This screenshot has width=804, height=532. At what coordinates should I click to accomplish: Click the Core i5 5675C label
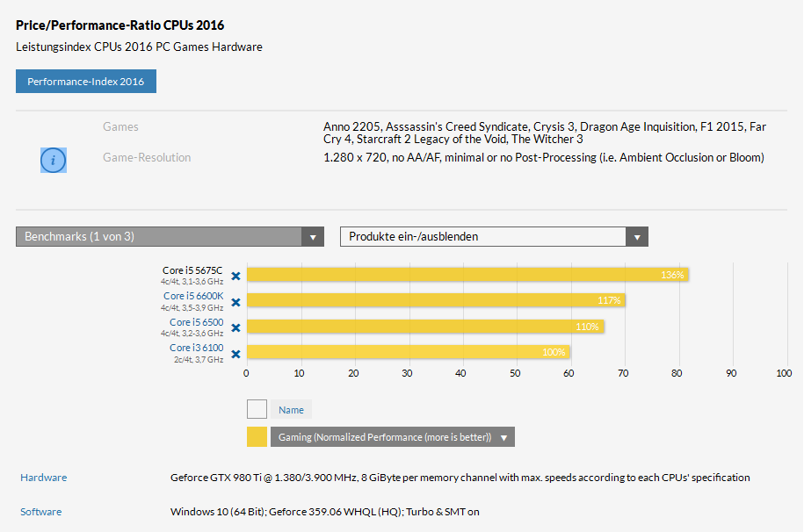[x=192, y=270]
